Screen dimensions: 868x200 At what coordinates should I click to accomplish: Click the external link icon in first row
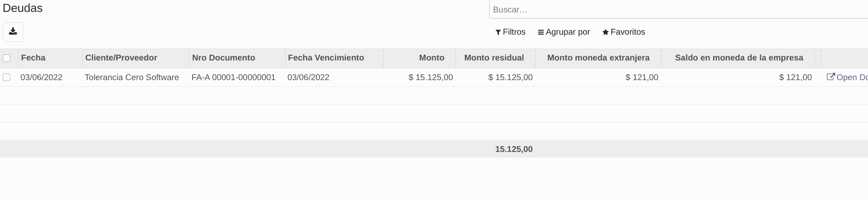831,77
